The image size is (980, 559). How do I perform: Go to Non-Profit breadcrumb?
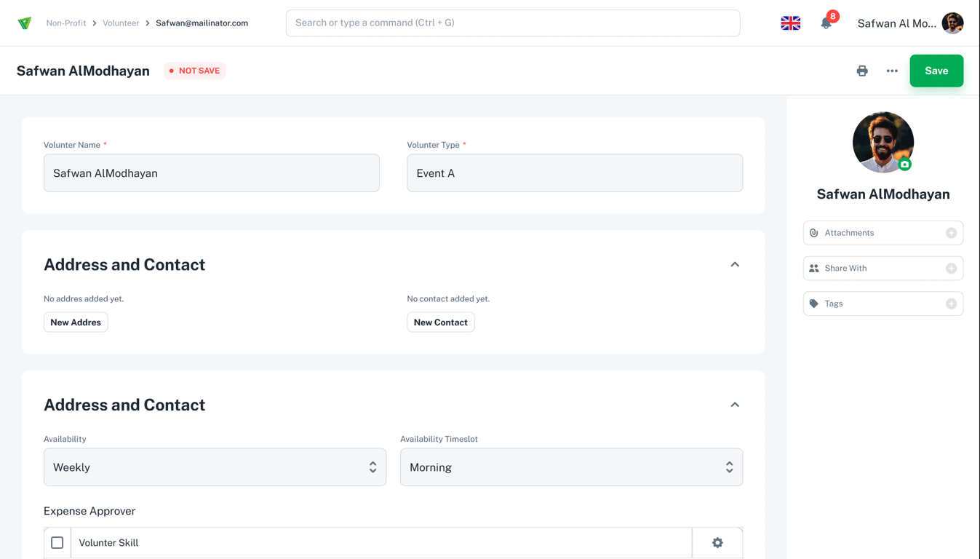pos(66,23)
